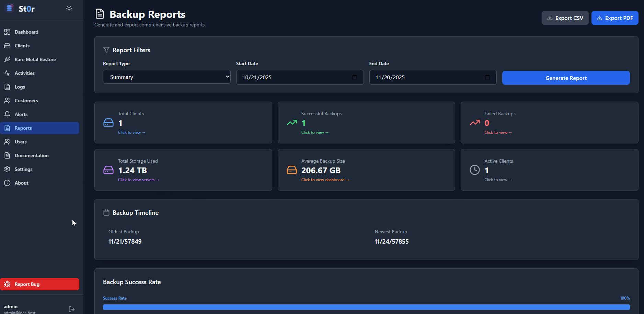Click the red Report Bug button

click(x=39, y=284)
